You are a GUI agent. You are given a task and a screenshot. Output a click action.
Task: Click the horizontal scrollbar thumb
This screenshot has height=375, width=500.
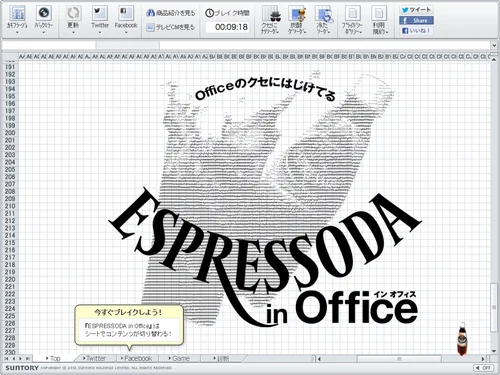point(399,359)
